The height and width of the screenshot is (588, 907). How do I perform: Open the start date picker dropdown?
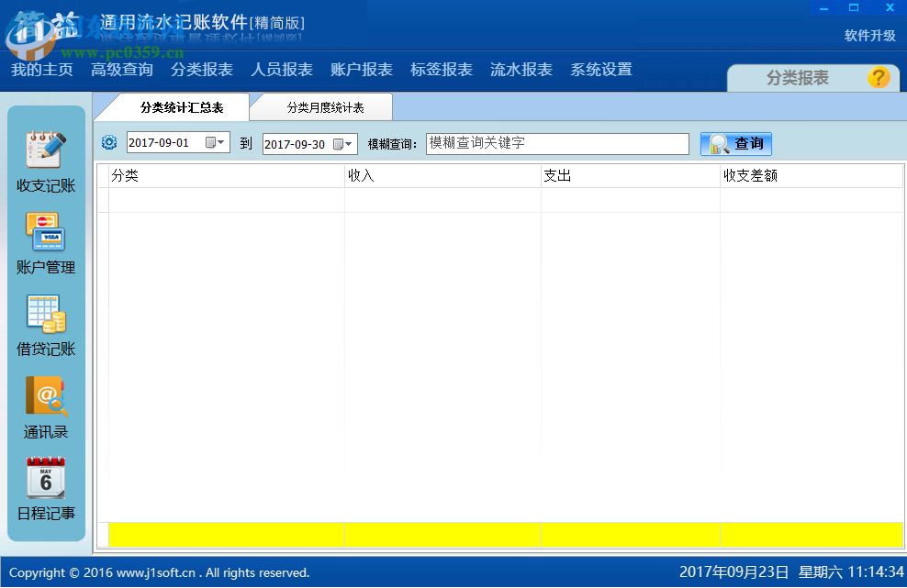(220, 142)
